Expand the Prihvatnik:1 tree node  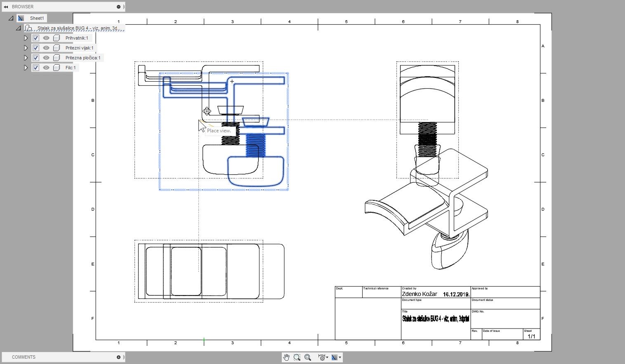pos(26,38)
